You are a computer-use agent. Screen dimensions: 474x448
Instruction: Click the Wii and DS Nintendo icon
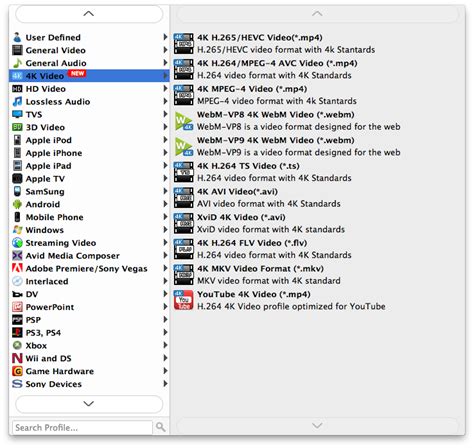(17, 358)
